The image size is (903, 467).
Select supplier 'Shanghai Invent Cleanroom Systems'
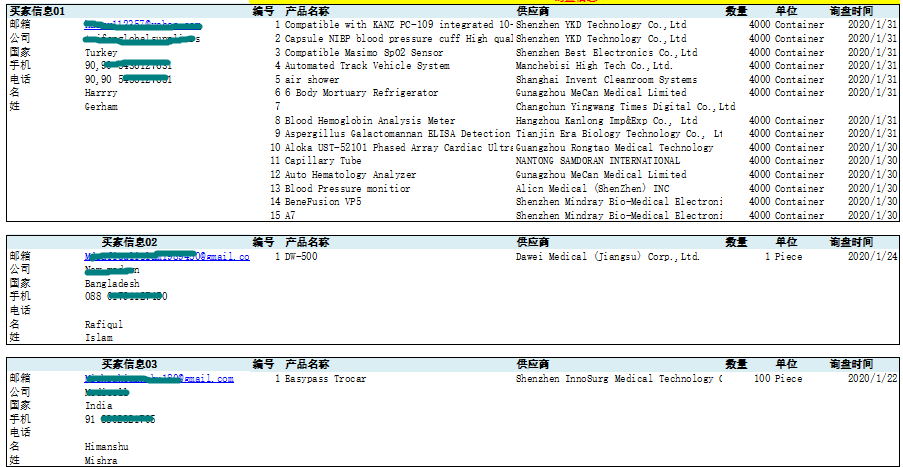[606, 80]
